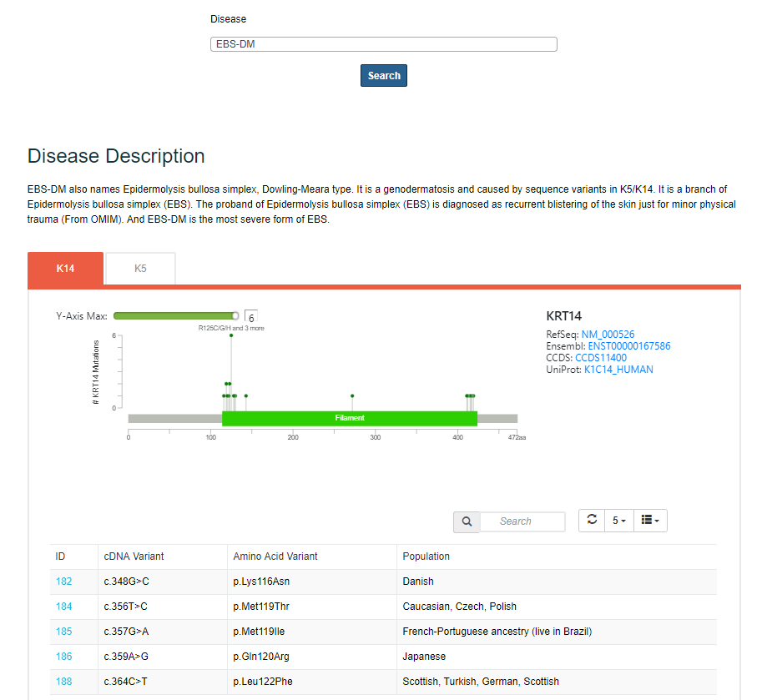Click the table Search text box
The width and height of the screenshot is (767, 700).
(522, 521)
